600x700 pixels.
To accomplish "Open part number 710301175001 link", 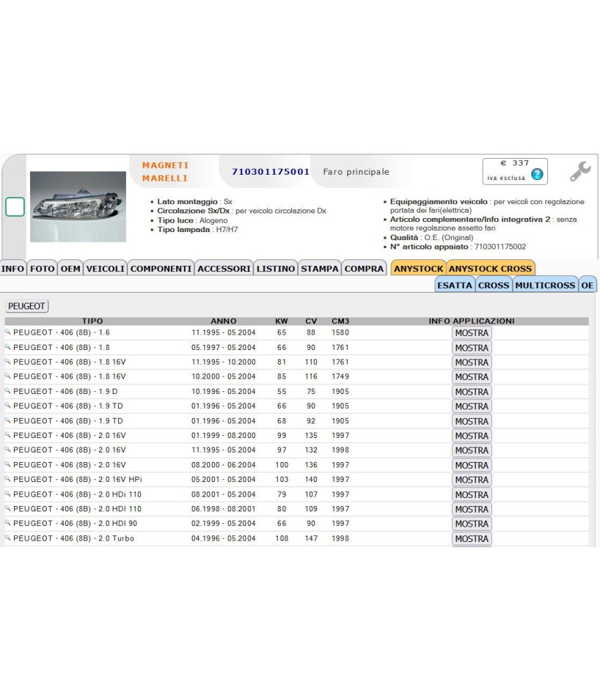I will (271, 171).
